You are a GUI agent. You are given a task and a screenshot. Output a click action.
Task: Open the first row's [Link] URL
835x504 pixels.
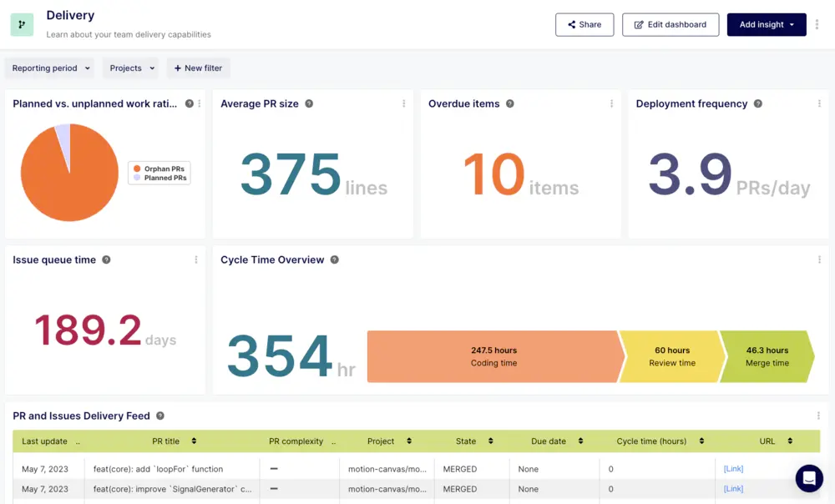pyautogui.click(x=733, y=469)
